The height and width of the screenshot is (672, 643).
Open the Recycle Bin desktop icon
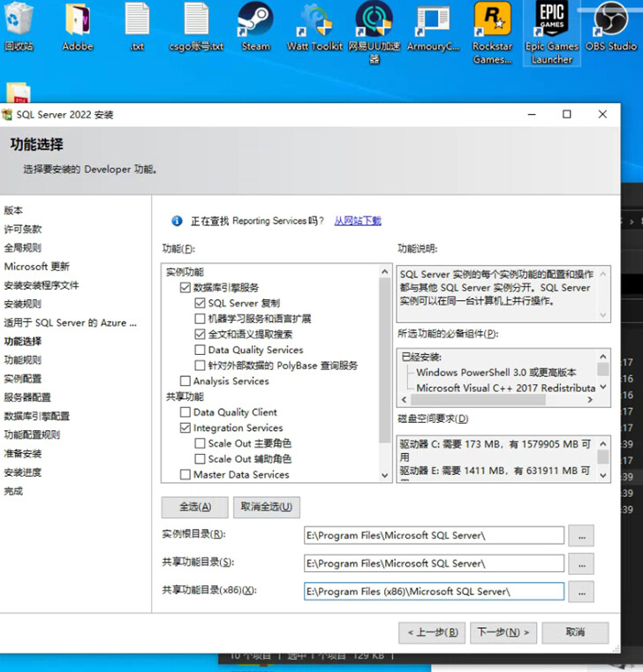(19, 26)
